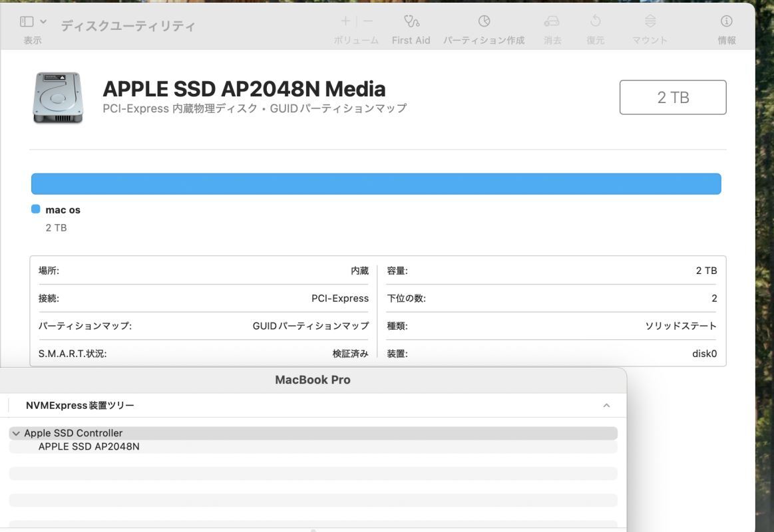Click the disk0 device value
The height and width of the screenshot is (532, 774).
click(704, 354)
